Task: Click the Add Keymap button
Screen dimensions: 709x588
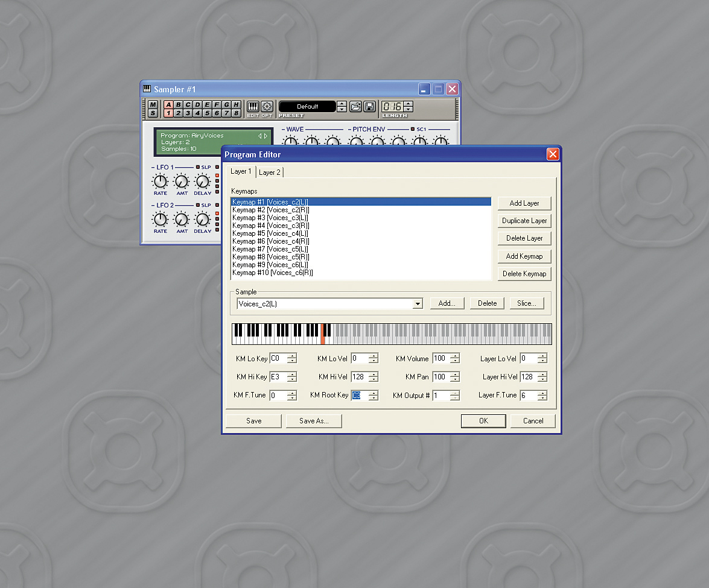Action: (x=524, y=256)
